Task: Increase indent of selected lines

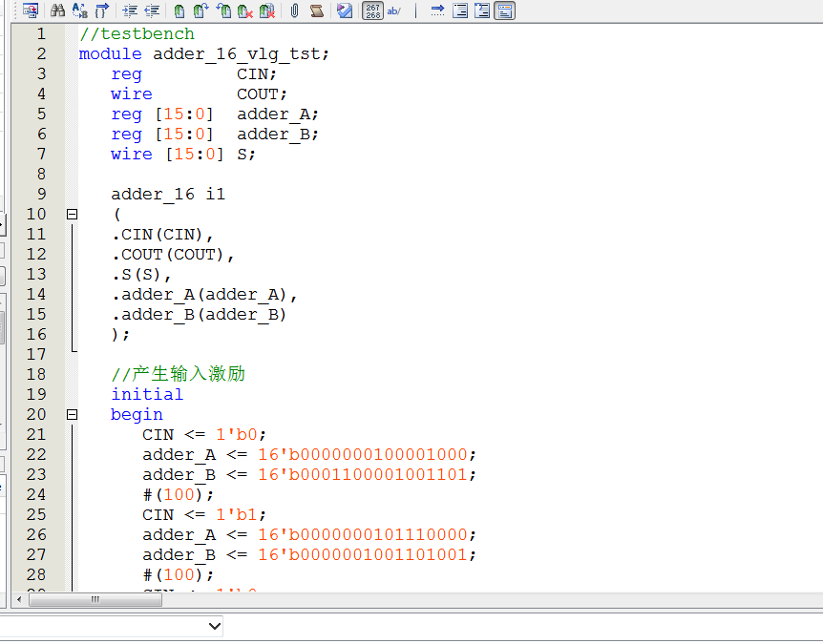Action: (130, 10)
